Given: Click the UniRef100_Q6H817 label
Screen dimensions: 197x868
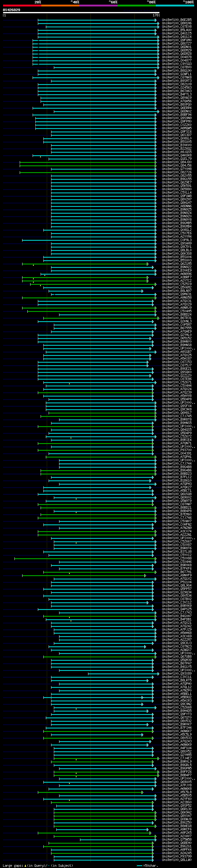Looking at the screenshot, I should pyautogui.click(x=177, y=413).
